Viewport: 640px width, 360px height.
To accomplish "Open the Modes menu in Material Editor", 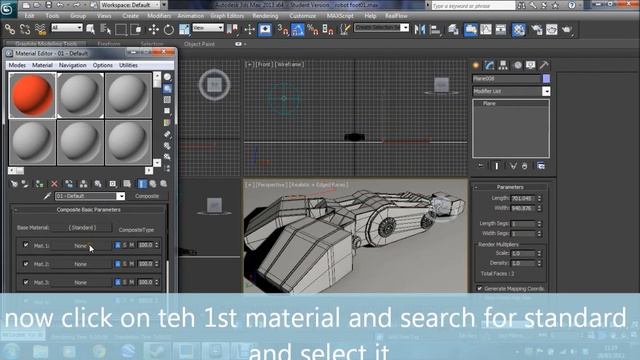I will coord(17,65).
